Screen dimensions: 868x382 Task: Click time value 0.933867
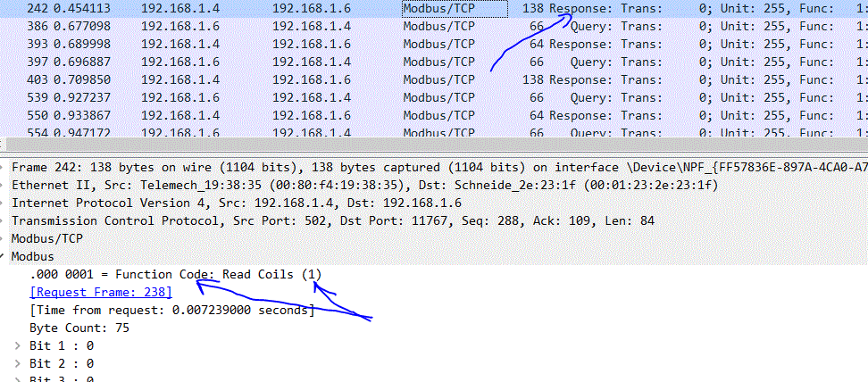(x=82, y=114)
